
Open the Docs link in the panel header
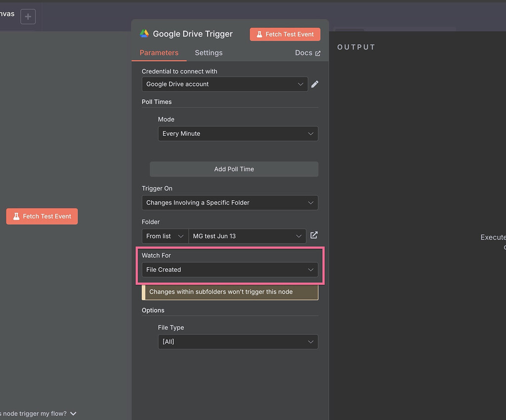click(307, 53)
